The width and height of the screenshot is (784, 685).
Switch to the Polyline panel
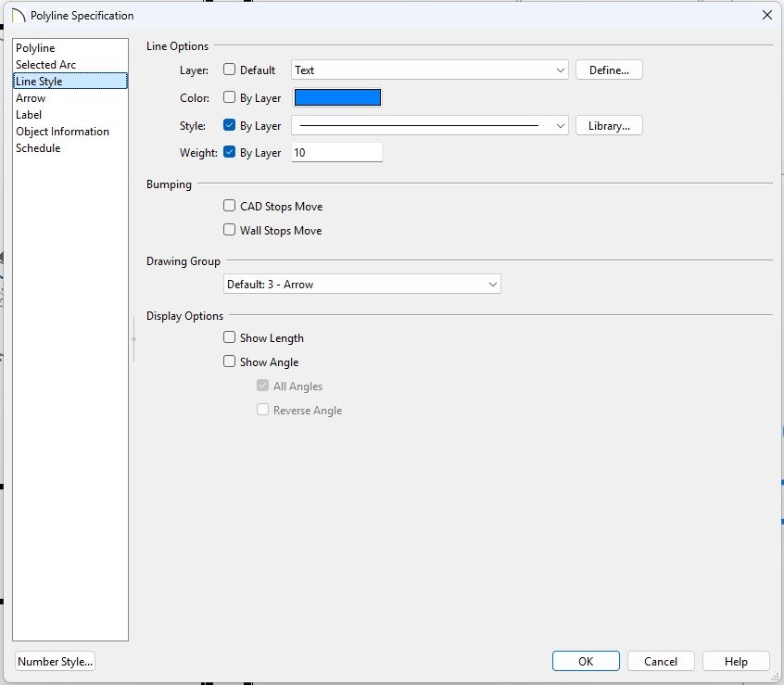point(35,48)
